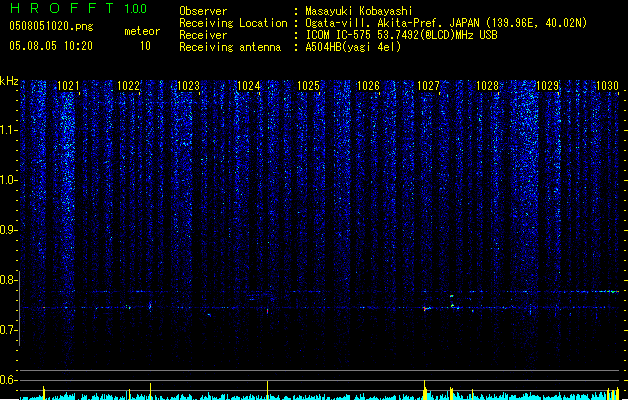Click the 0.6 kHz axis tick label

pos(8,380)
